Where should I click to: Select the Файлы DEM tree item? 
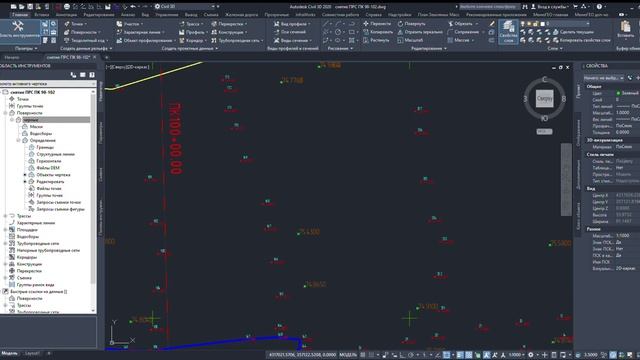[x=48, y=168]
